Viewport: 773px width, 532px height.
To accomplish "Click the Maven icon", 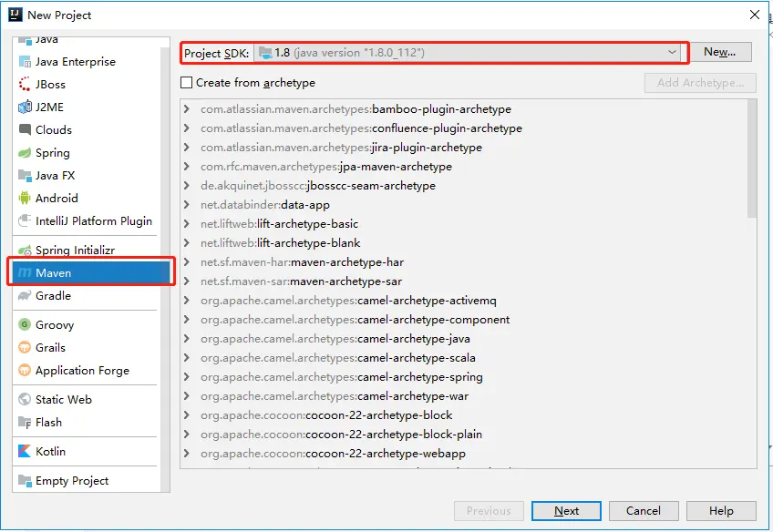I will (25, 273).
